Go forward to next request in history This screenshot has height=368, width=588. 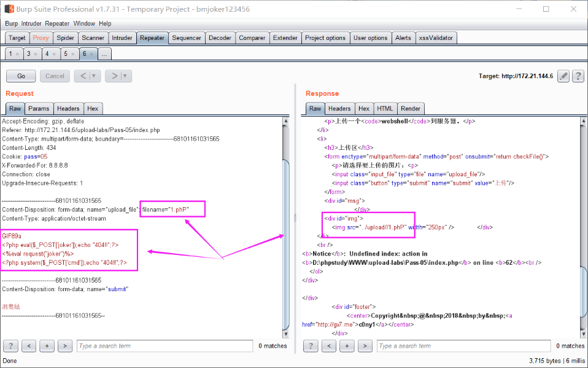pos(114,76)
